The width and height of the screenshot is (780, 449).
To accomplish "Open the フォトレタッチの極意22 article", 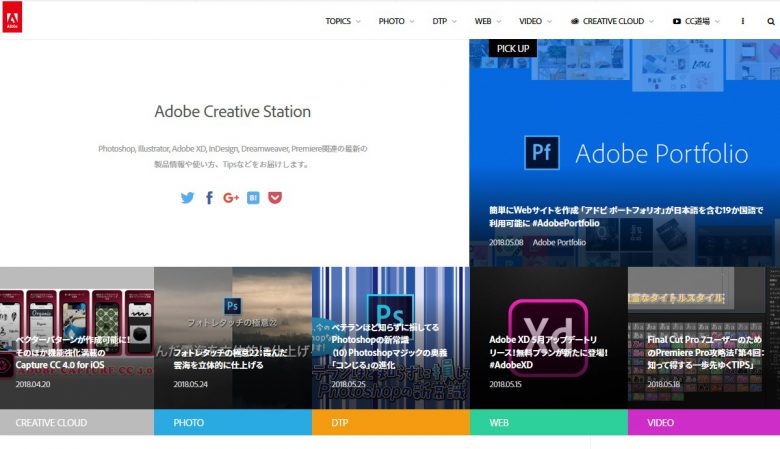I will tap(230, 359).
